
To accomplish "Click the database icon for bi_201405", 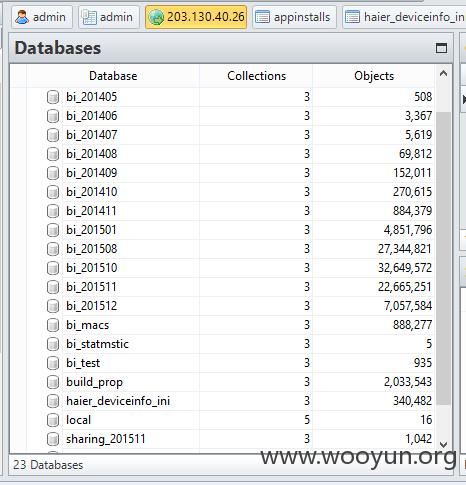I will (x=53, y=97).
